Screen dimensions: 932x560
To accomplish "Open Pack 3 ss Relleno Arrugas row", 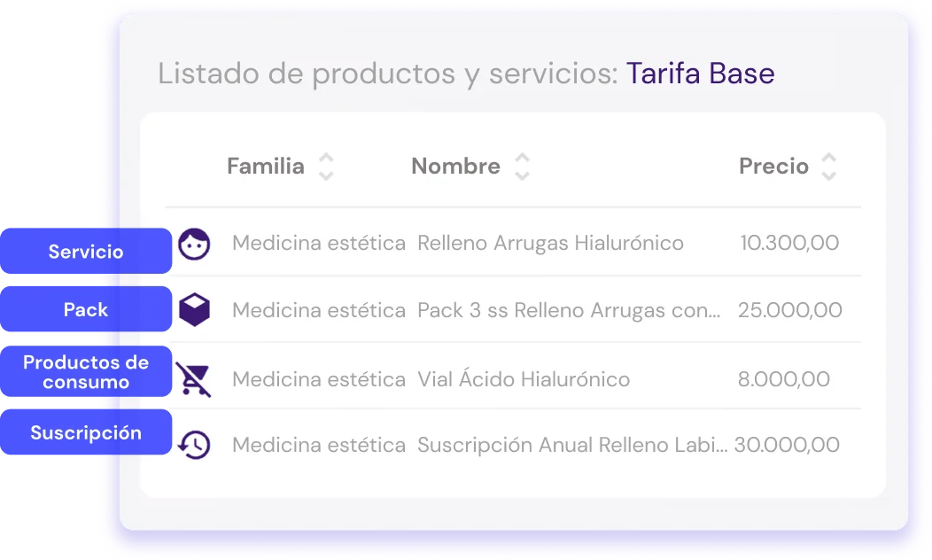I will point(569,310).
